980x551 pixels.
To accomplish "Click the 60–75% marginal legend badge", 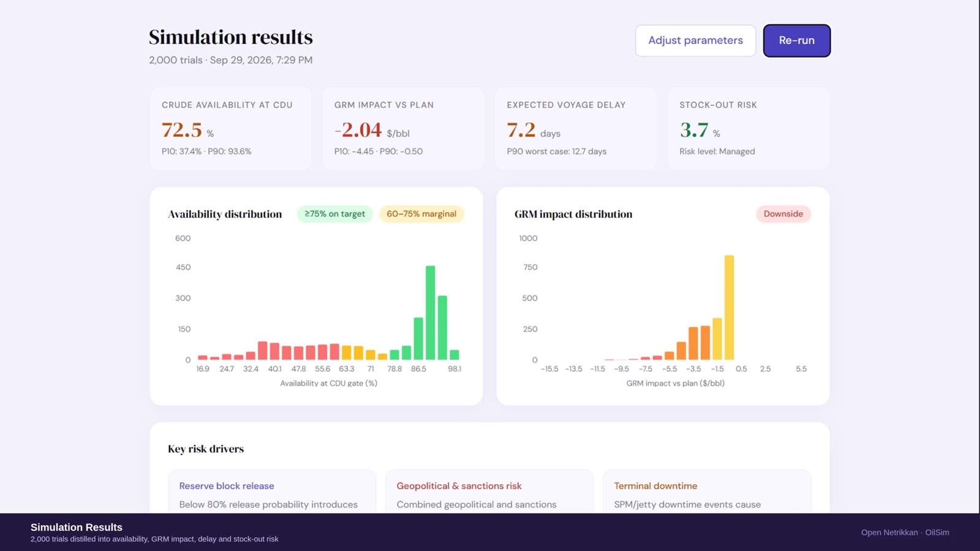I will point(421,214).
